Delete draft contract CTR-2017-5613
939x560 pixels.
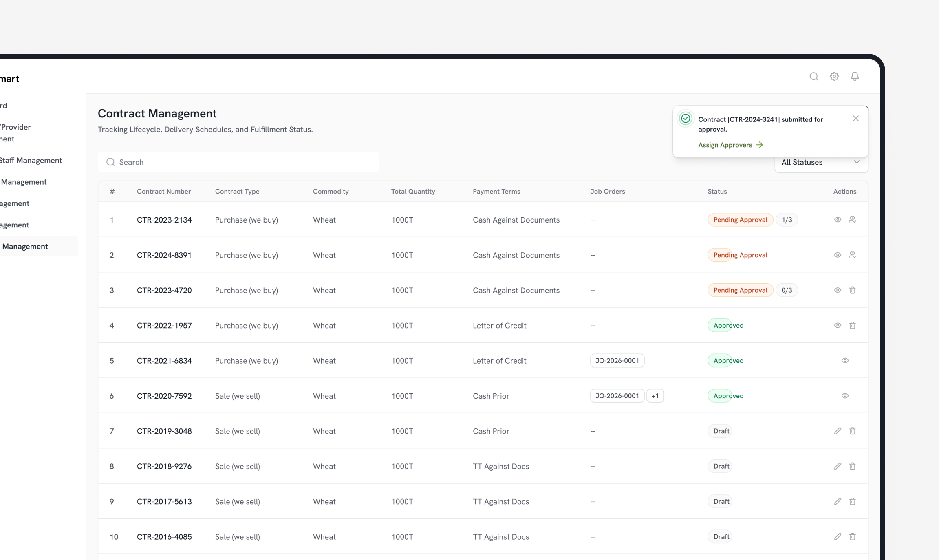click(x=852, y=501)
